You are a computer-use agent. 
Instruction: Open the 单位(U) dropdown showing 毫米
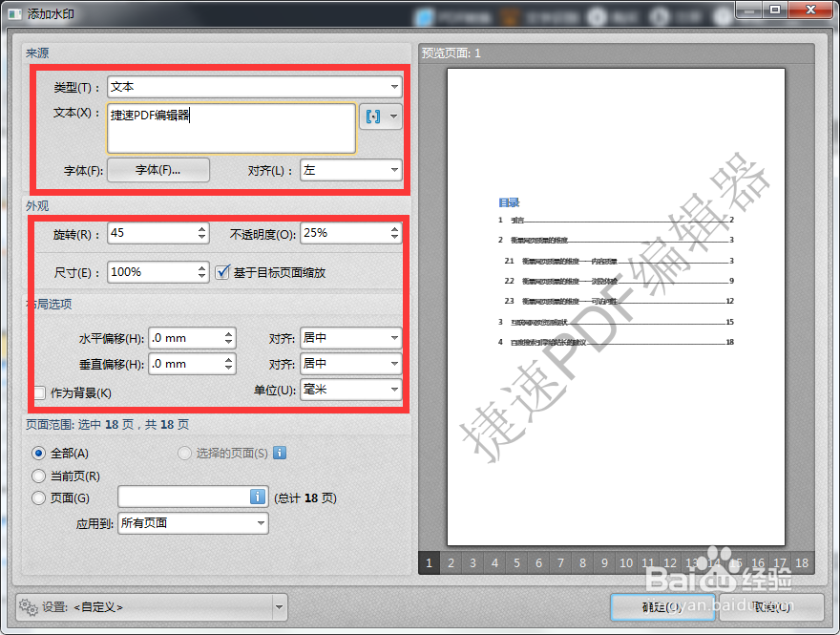point(351,390)
